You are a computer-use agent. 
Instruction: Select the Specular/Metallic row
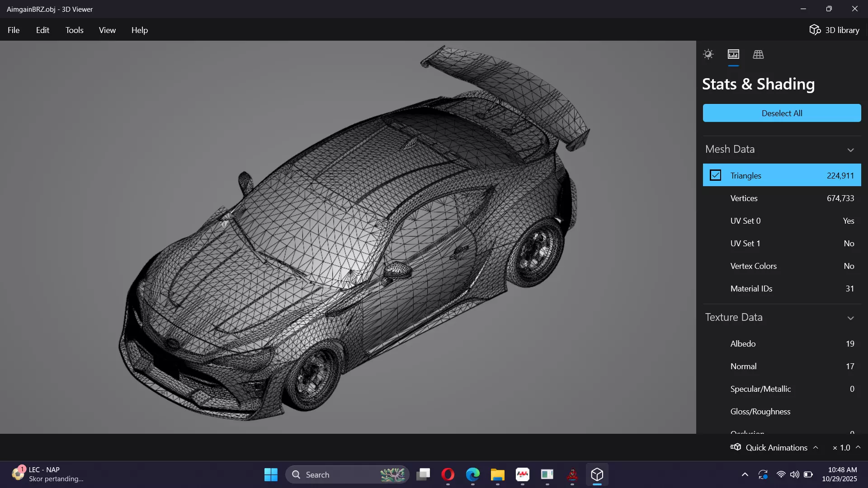[x=782, y=389]
